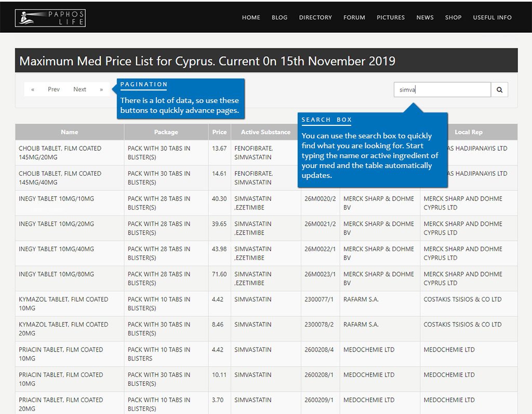Click registration number 2300077/1
Screen dimensions: 532x414
point(319,299)
